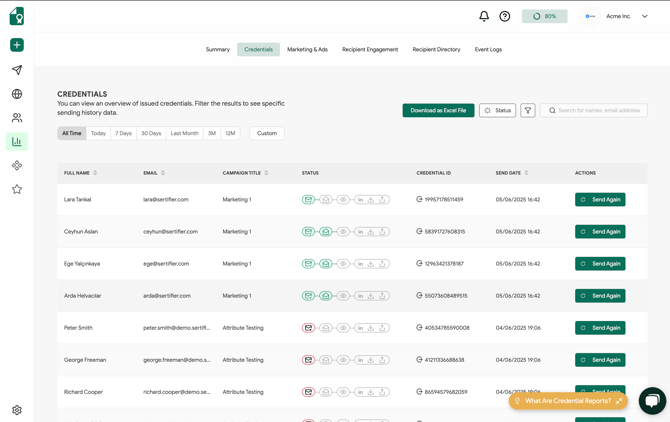The height and width of the screenshot is (422, 670).
Task: Open the paper plane send icon in sidebar
Action: coord(17,70)
